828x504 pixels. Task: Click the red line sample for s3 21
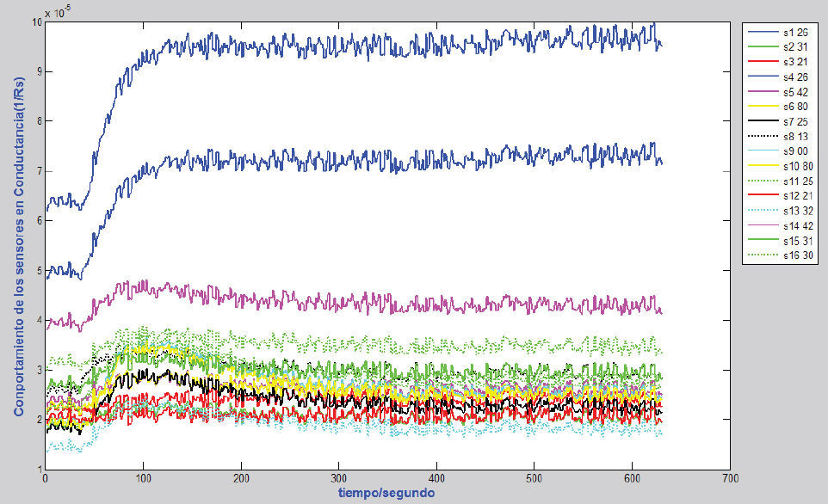[x=762, y=62]
